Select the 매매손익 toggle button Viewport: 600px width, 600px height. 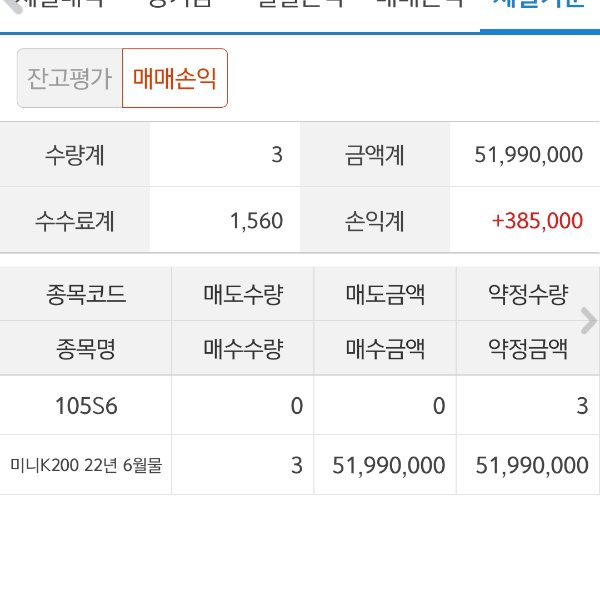(x=175, y=78)
